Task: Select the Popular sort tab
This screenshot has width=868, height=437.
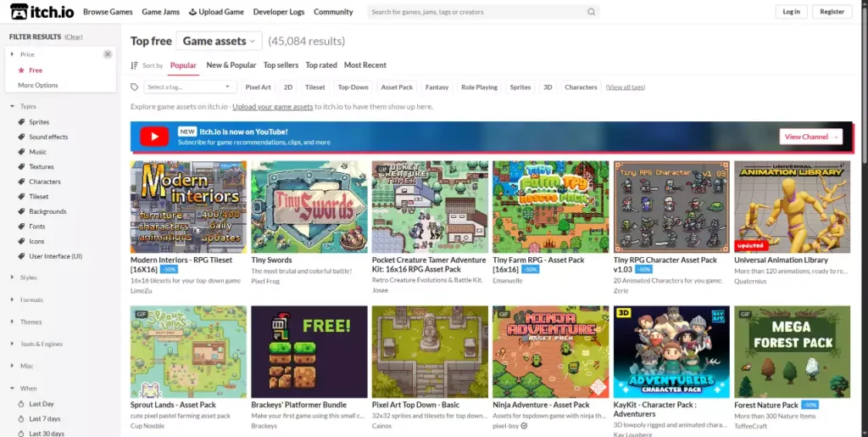Action: click(x=183, y=64)
